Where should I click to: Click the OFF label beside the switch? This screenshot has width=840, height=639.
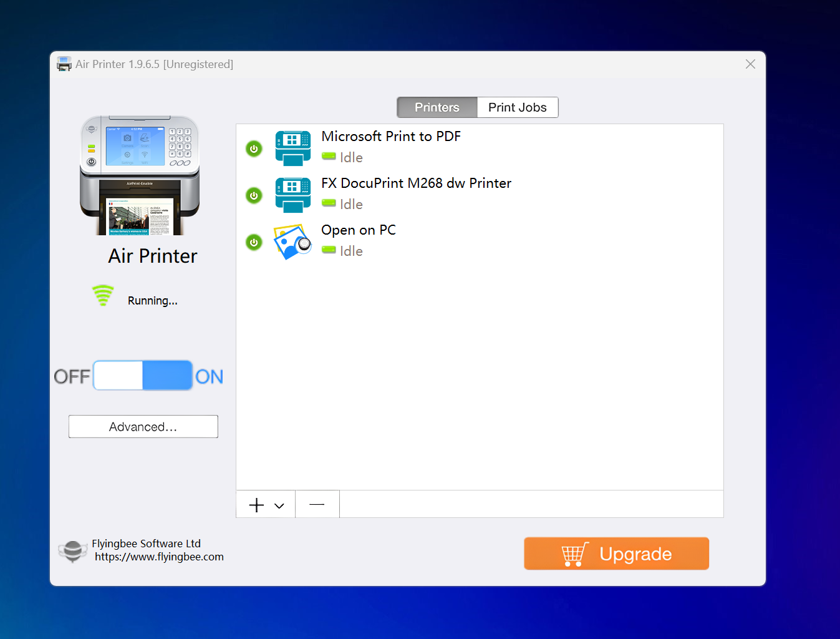click(x=72, y=376)
